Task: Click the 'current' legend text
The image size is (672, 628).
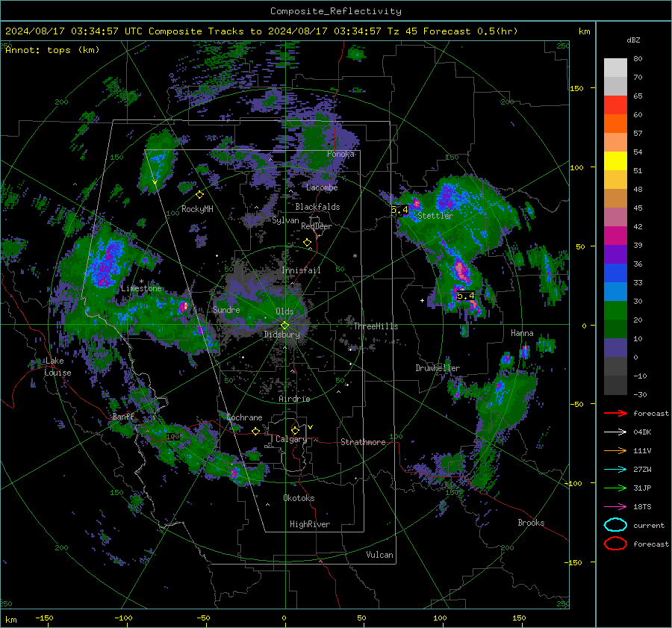Action: 649,525
